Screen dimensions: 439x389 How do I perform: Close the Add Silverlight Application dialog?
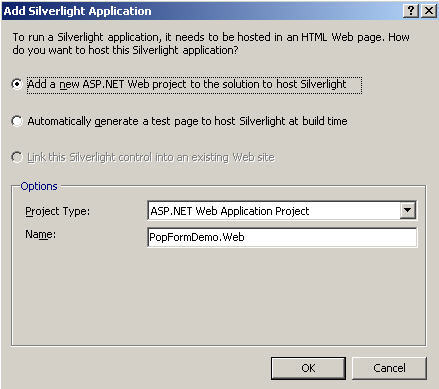429,11
